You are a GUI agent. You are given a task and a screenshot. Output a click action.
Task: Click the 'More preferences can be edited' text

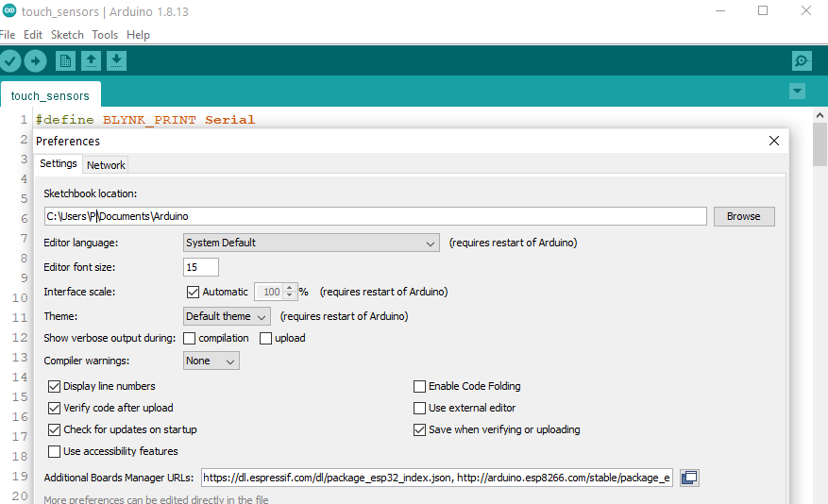click(157, 499)
